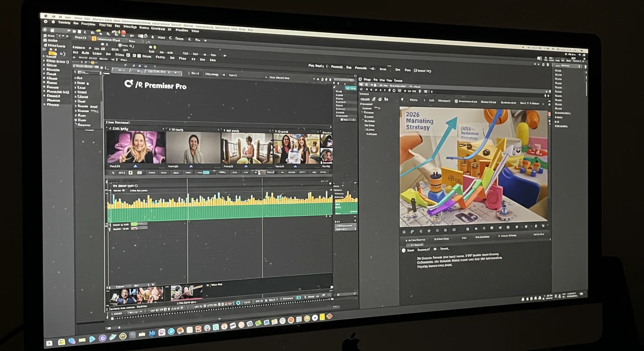Click the white playhead marker line on timeline
644x351 pixels.
point(188,231)
